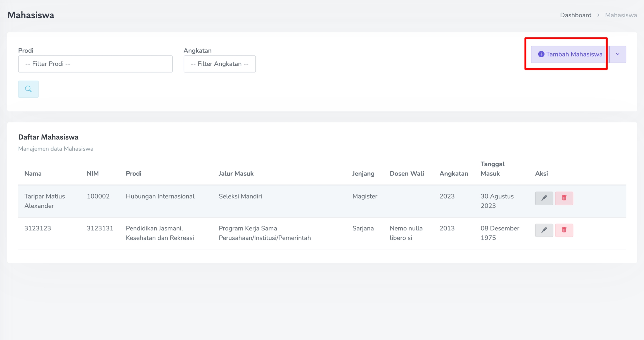Click the search magnifier icon button
Screen dimensions: 644x340
coord(28,89)
